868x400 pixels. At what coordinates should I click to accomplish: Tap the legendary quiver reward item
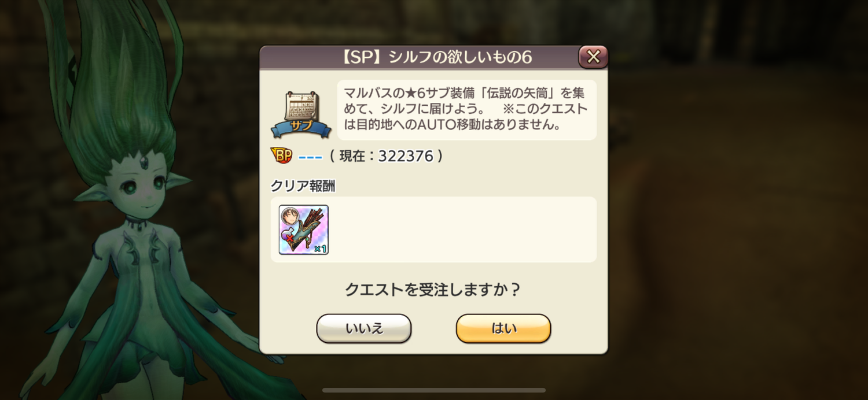(304, 229)
